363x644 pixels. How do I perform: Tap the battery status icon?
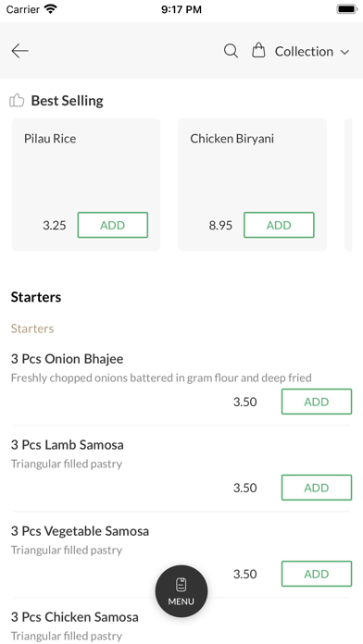tap(347, 9)
